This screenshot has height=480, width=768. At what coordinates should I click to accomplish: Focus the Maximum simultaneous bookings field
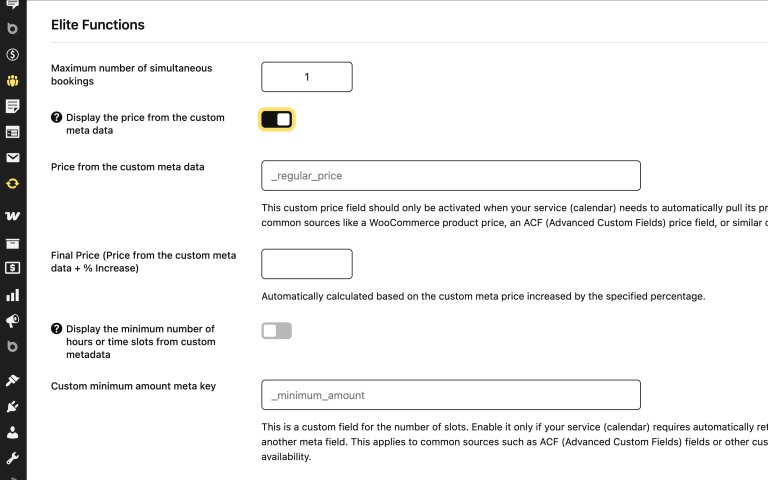307,77
